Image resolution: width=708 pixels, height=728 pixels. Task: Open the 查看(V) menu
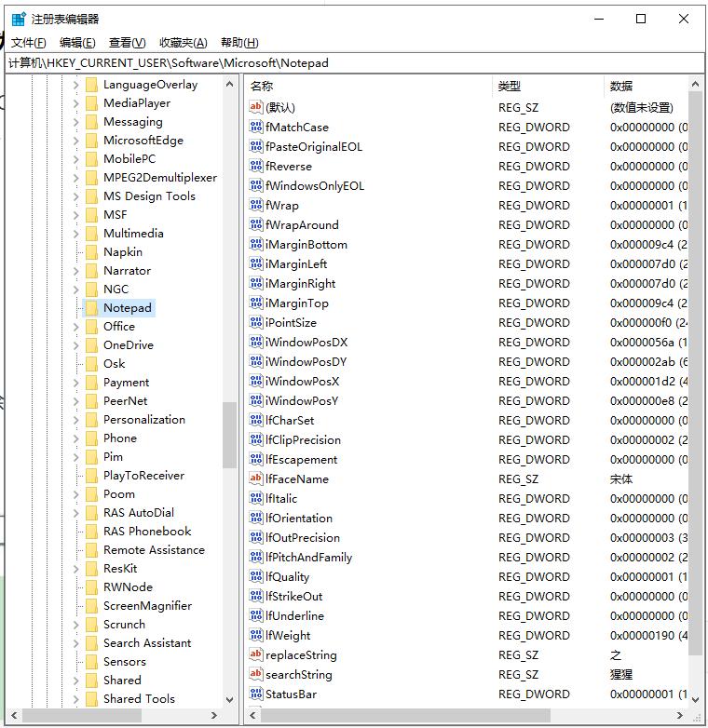pyautogui.click(x=128, y=43)
